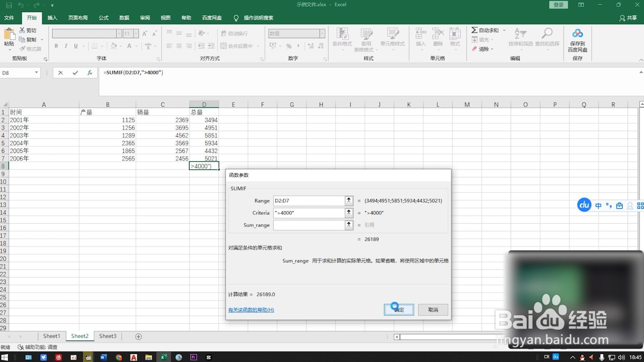Cancel formula entry with X icon
This screenshot has height=362, width=644.
click(x=60, y=73)
